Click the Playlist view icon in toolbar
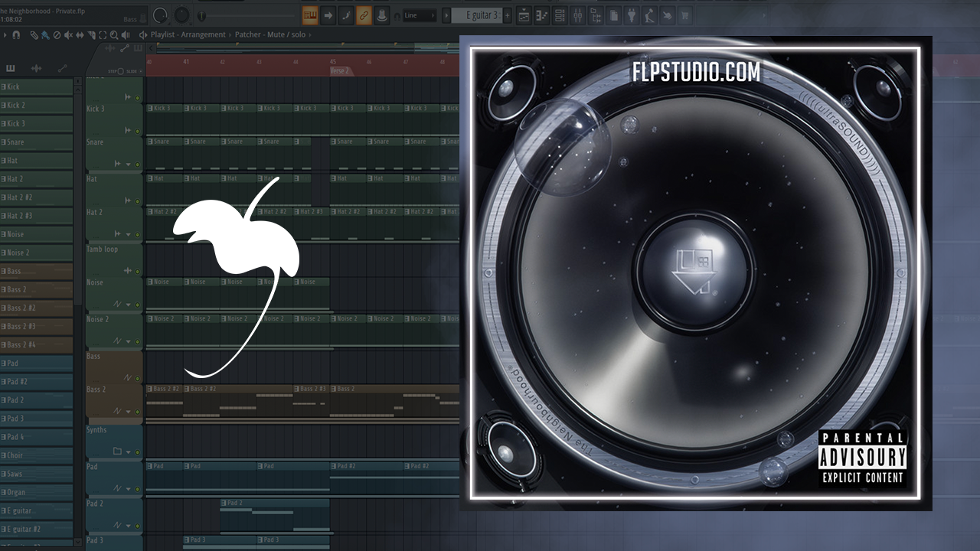The height and width of the screenshot is (551, 980). pos(524,15)
